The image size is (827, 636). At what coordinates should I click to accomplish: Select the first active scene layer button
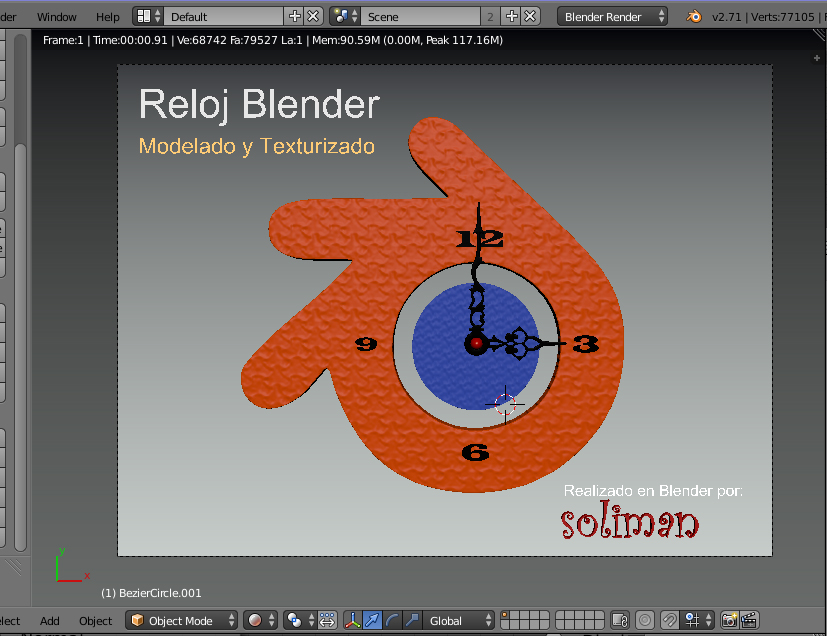pyautogui.click(x=505, y=616)
